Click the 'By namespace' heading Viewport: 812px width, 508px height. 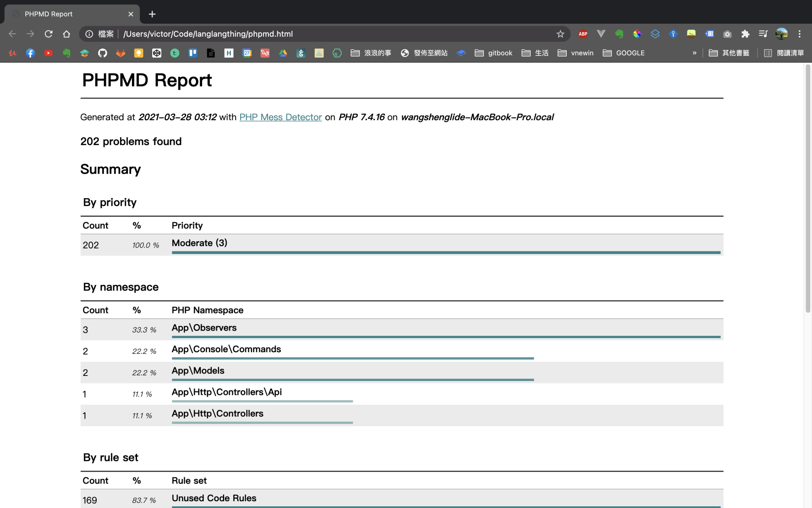(121, 287)
